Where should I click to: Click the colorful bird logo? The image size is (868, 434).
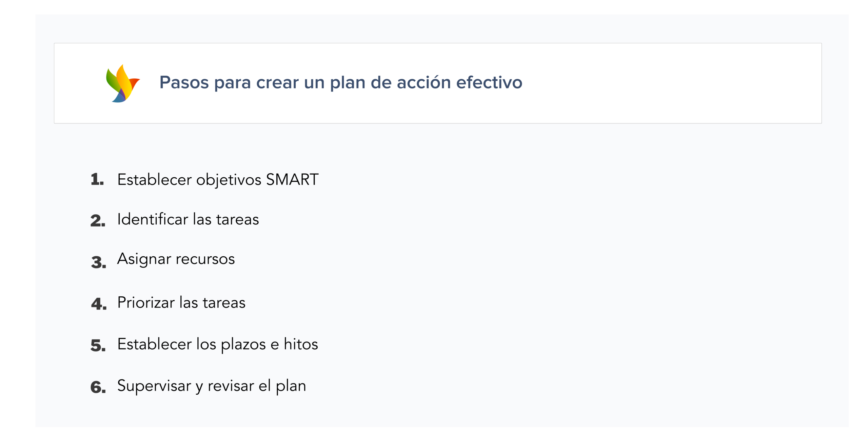[x=122, y=83]
